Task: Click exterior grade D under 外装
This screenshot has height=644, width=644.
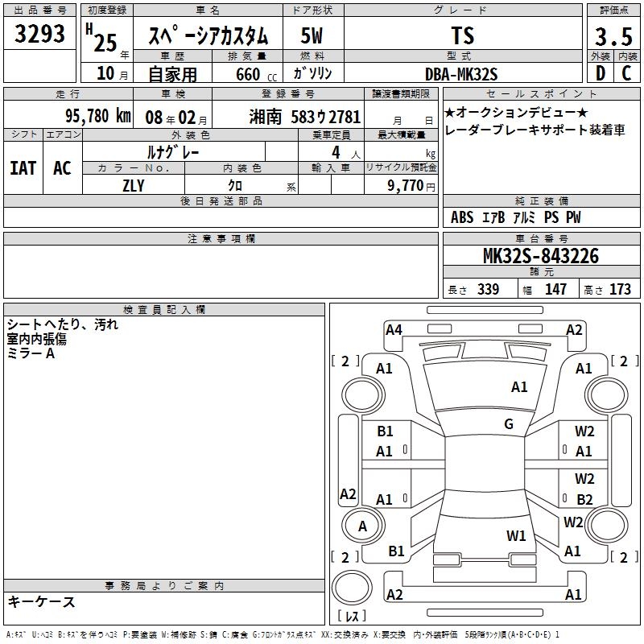Action: coord(600,73)
